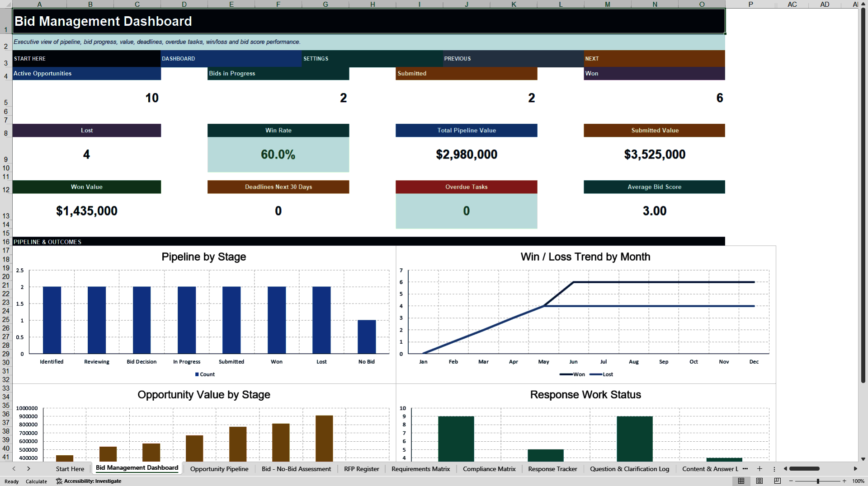Open Compliance Matrix sheet tab
868x486 pixels.
pyautogui.click(x=489, y=469)
